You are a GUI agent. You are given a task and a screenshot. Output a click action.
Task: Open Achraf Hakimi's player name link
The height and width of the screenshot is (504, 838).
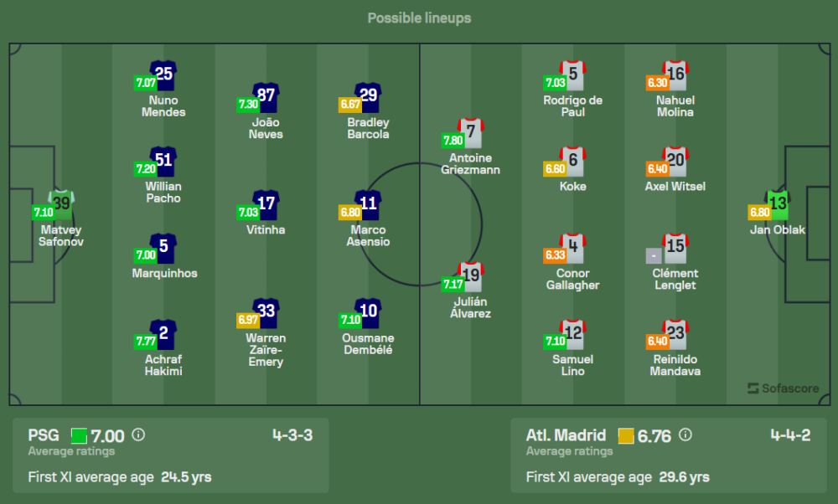coord(163,365)
